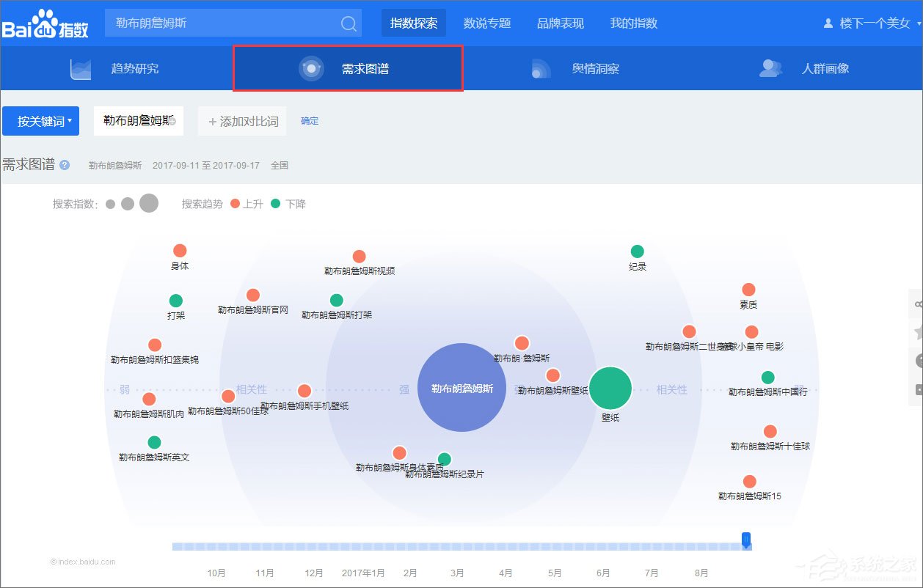Select the large 壁纸 bubble node
Screen dimensions: 923x588
tap(611, 389)
